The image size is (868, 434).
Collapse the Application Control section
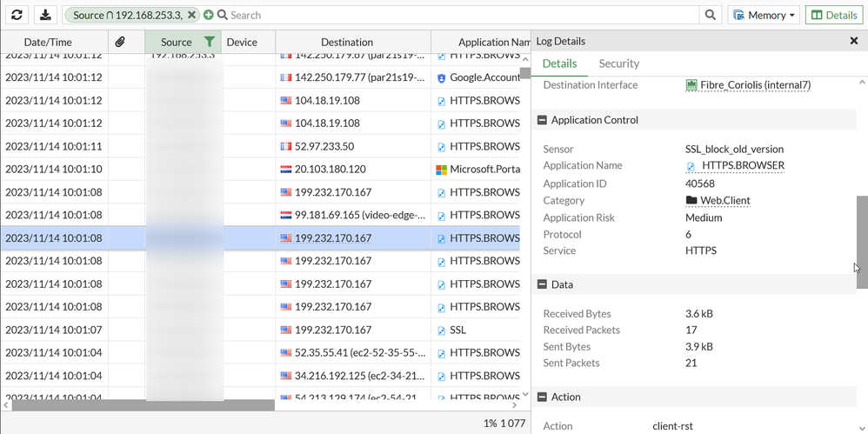[542, 121]
